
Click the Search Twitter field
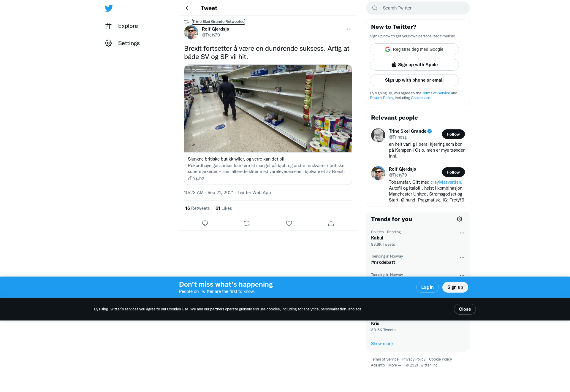(x=418, y=8)
